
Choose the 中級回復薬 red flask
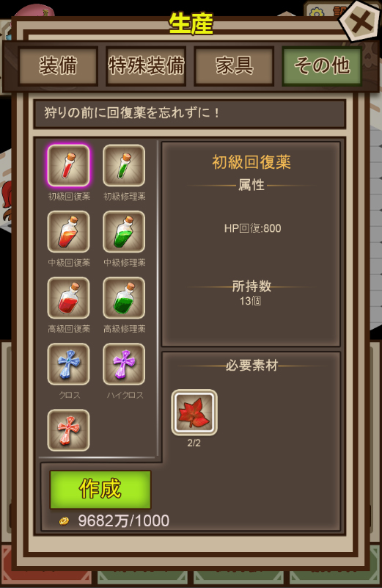point(68,232)
